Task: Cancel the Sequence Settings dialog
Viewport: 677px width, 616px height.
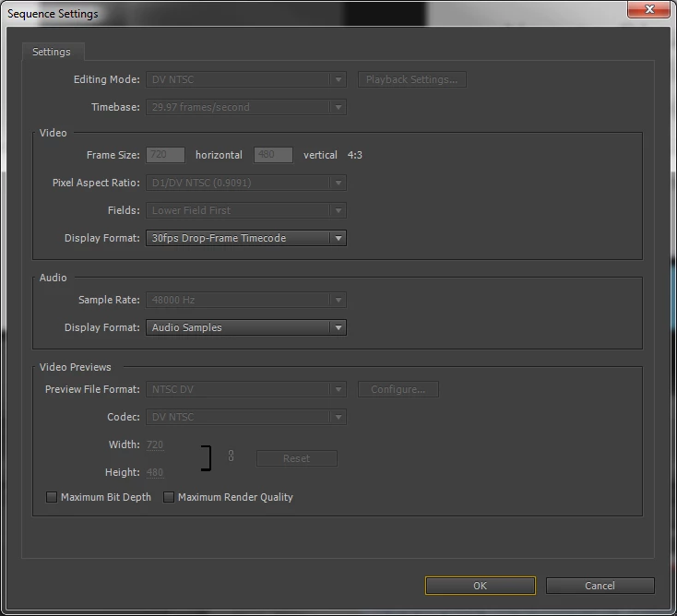Action: click(x=600, y=586)
